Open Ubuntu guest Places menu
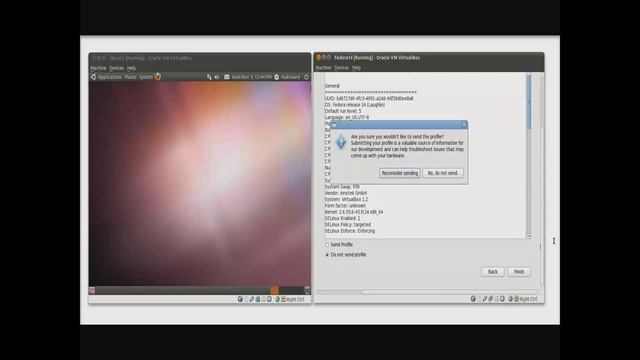This screenshot has width=640, height=360. pyautogui.click(x=130, y=77)
